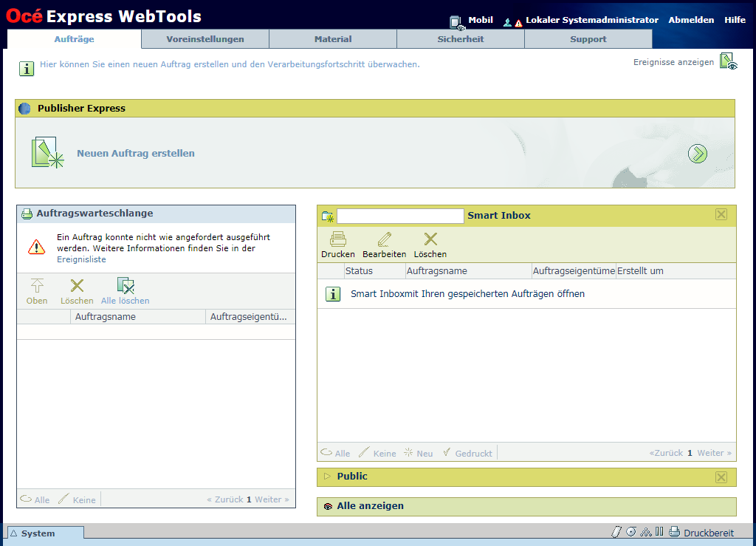
Task: Close the Public inbox panel
Action: 721,477
